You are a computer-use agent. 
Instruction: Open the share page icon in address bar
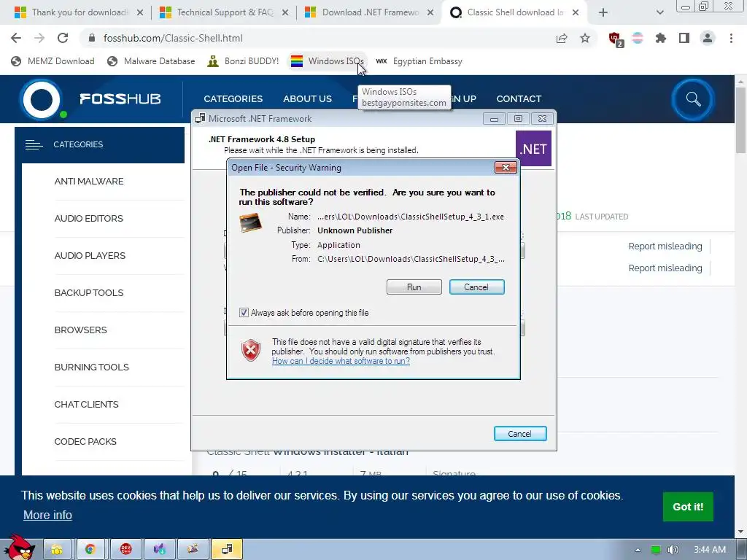562,38
